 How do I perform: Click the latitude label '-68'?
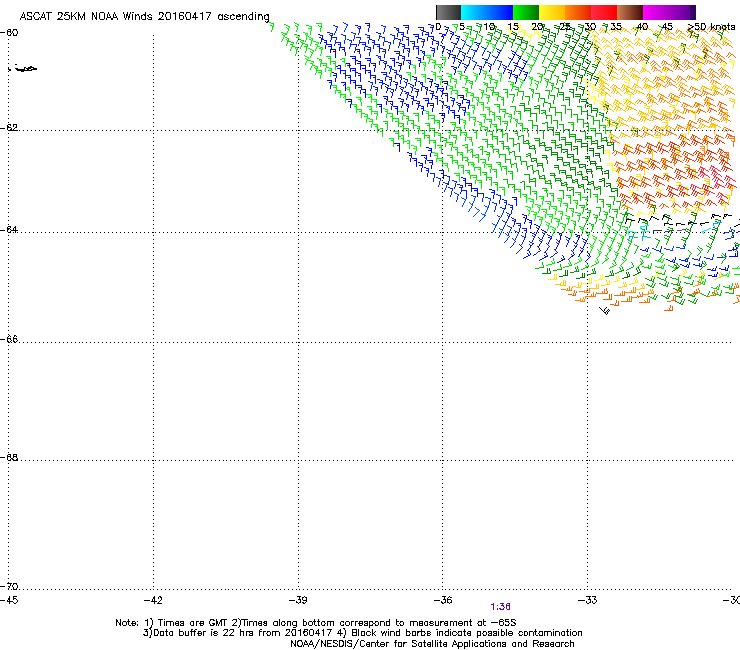(x=9, y=458)
